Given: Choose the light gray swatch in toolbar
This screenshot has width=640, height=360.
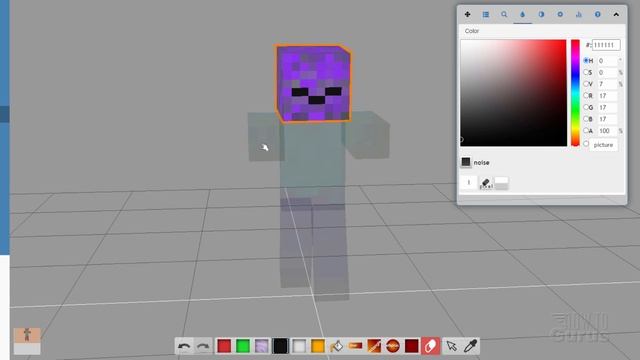Looking at the screenshot, I should (299, 346).
